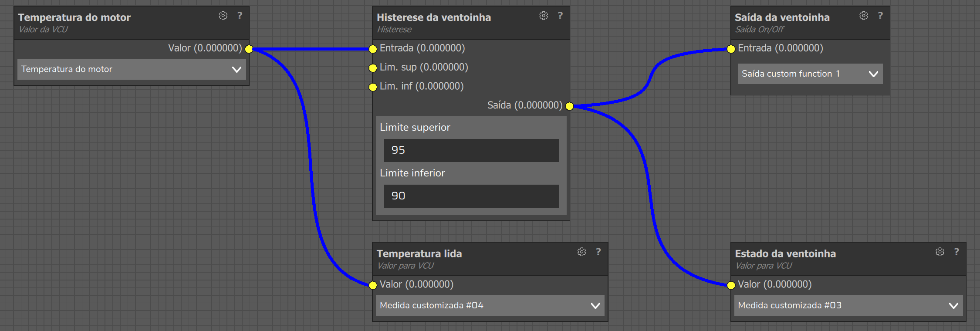
Task: Click Valor output port of Temperatura do motor
Action: (x=249, y=49)
